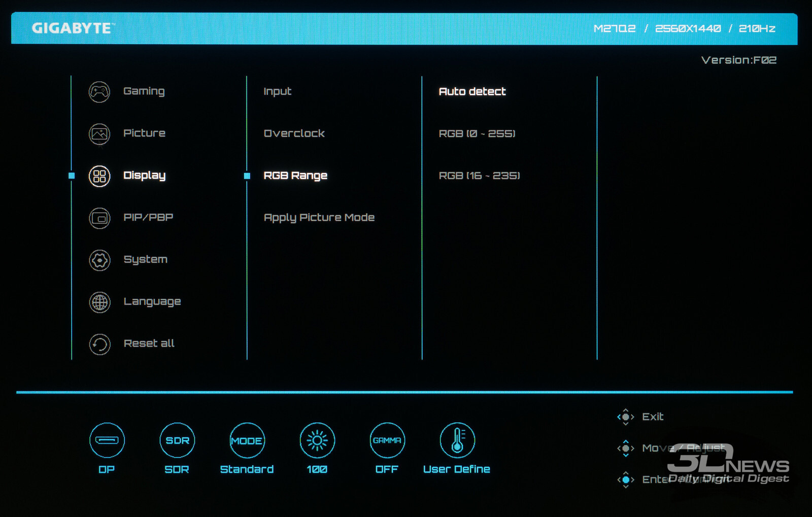Image resolution: width=812 pixels, height=517 pixels.
Task: Open the Overclock submenu
Action: coord(294,133)
